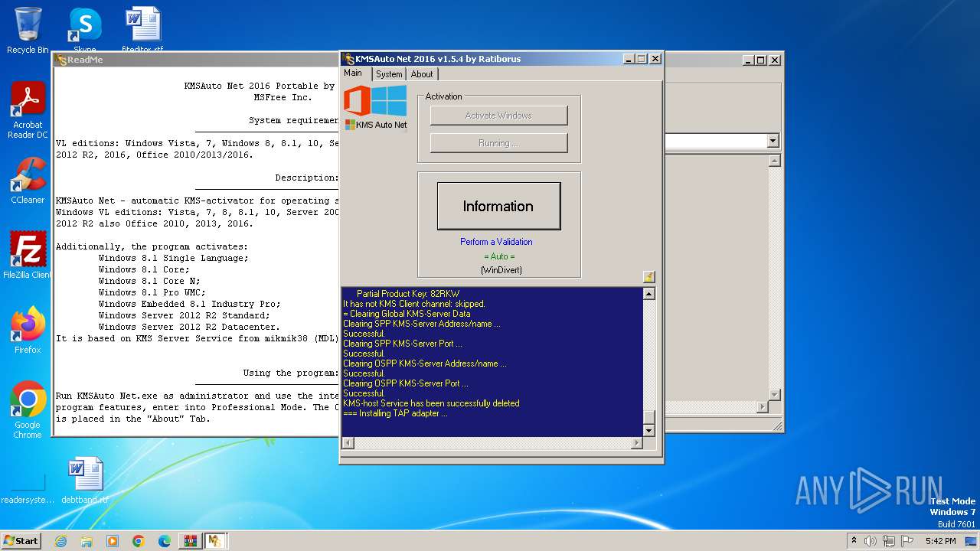Click the 'Partial Product Key: 82RKW' log line
This screenshot has width=980, height=551.
click(407, 294)
